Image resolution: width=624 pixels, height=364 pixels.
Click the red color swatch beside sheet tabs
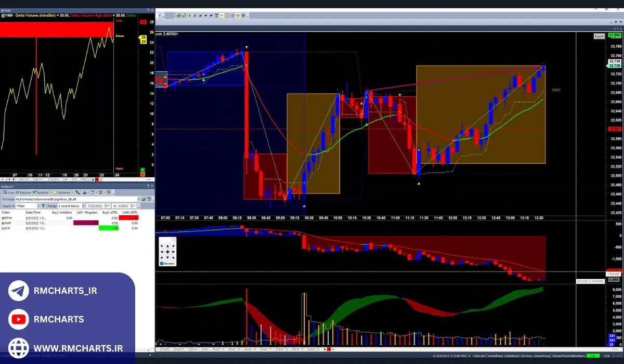(x=328, y=349)
